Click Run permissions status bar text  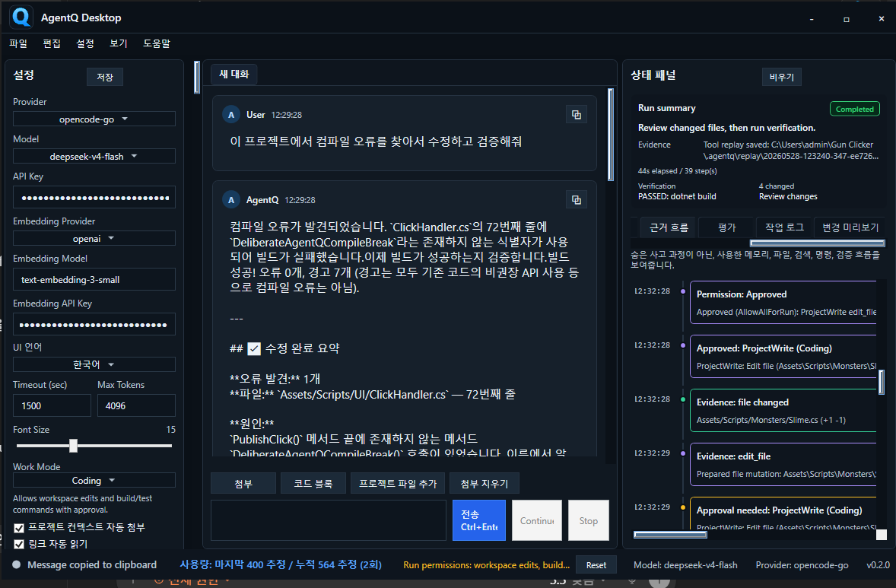[486, 564]
